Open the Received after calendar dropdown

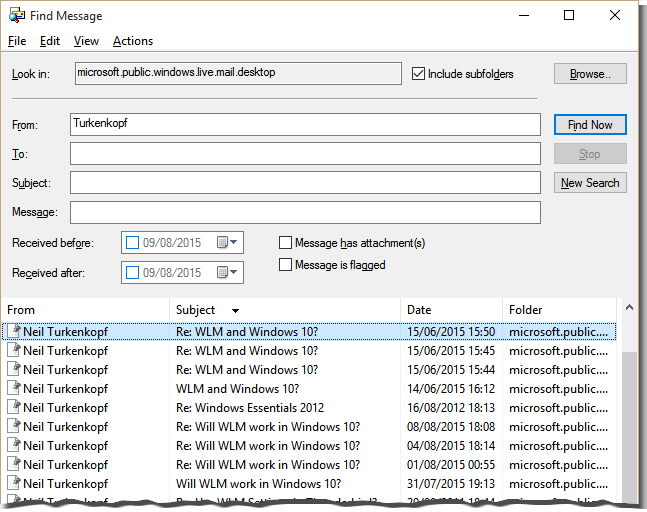click(x=227, y=272)
